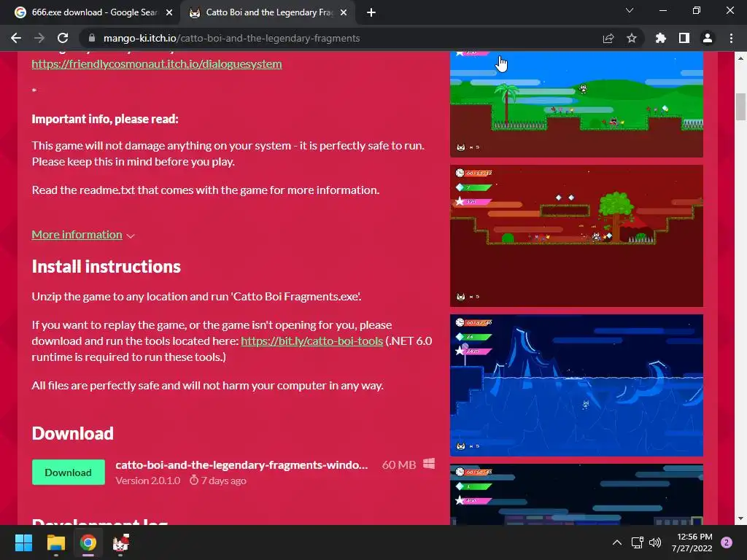Screen dimensions: 747x560
Task: Click 'Important info, please read:' text
Action: coord(105,119)
